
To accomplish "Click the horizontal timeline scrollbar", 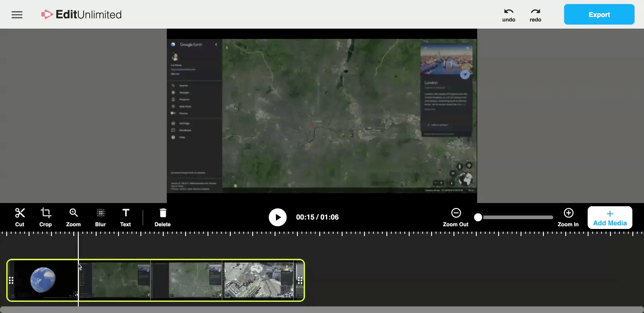I will (x=322, y=309).
